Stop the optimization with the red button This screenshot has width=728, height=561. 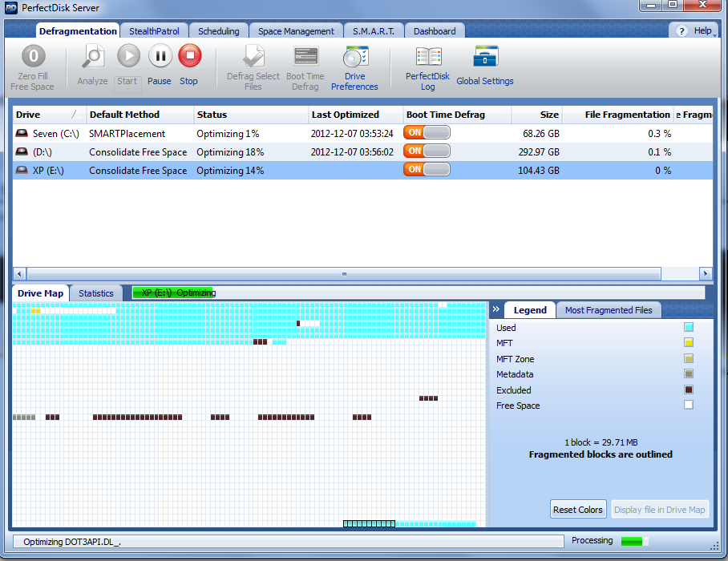(190, 55)
